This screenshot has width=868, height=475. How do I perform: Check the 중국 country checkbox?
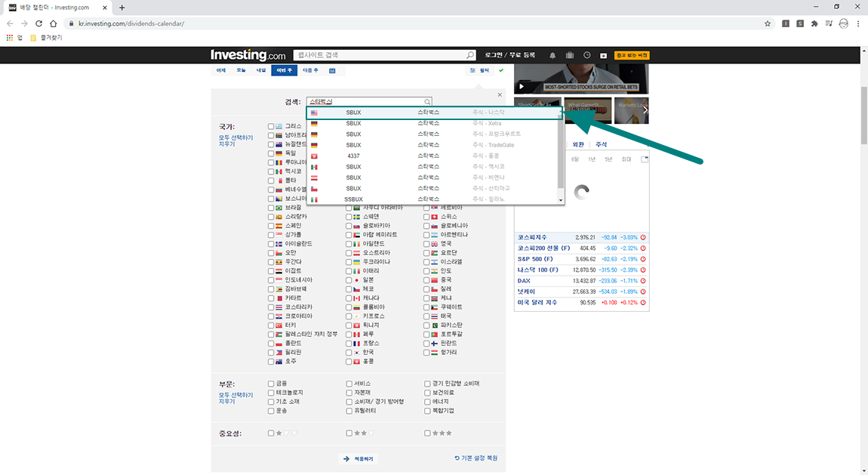click(426, 280)
